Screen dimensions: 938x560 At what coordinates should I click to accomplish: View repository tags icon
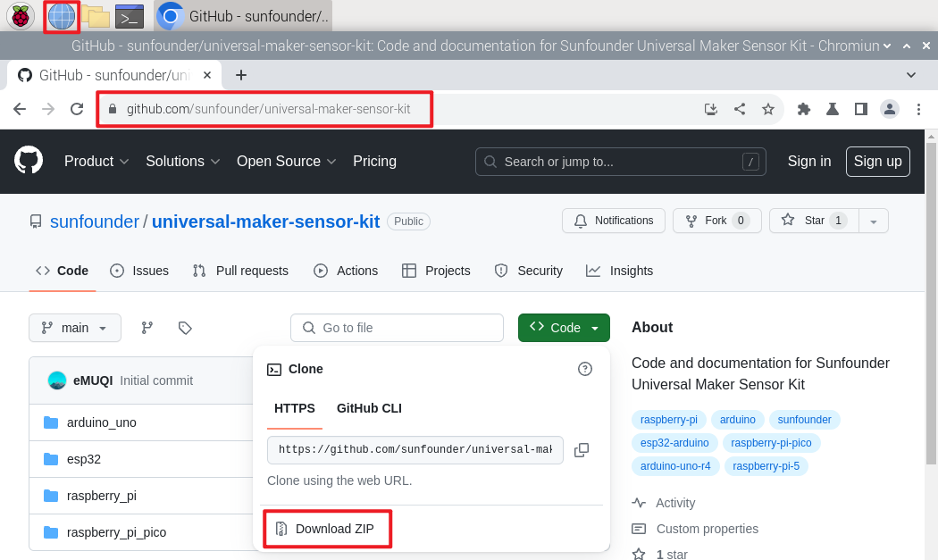[185, 328]
